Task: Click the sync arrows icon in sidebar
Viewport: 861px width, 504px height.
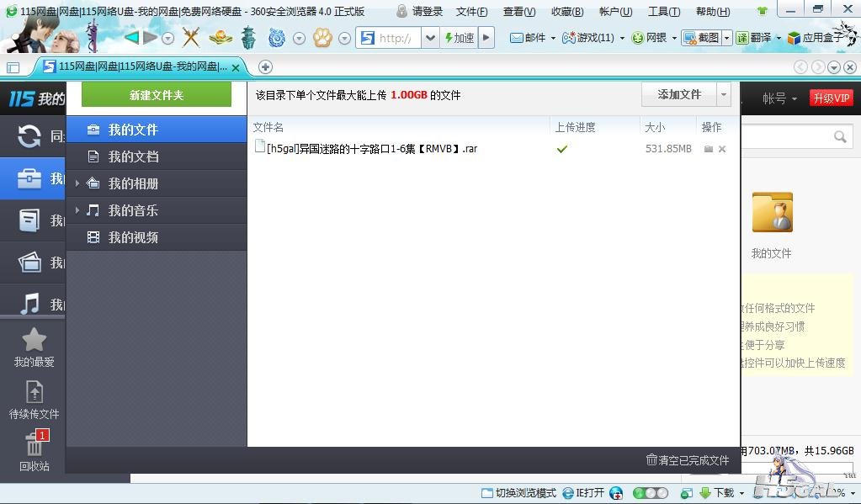Action: click(29, 136)
